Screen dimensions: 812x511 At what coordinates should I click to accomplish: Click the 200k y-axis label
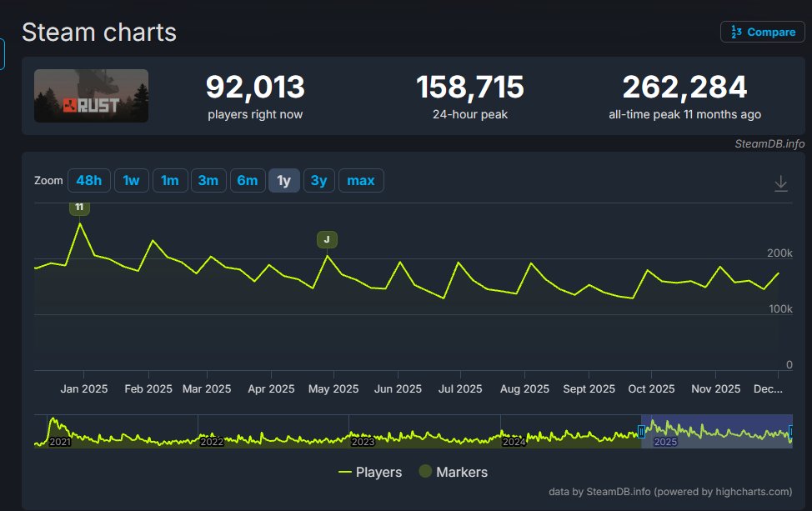[x=779, y=253]
